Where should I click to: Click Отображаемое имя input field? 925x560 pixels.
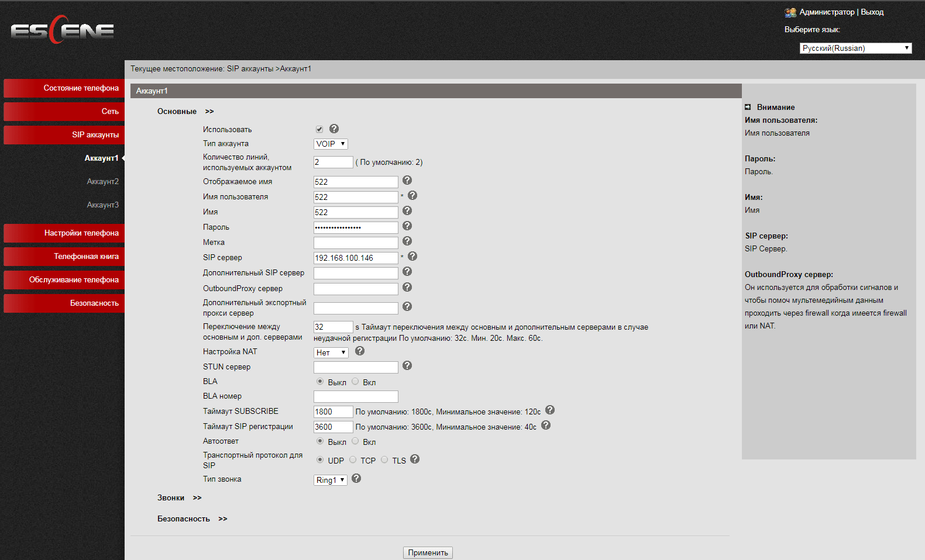(356, 182)
